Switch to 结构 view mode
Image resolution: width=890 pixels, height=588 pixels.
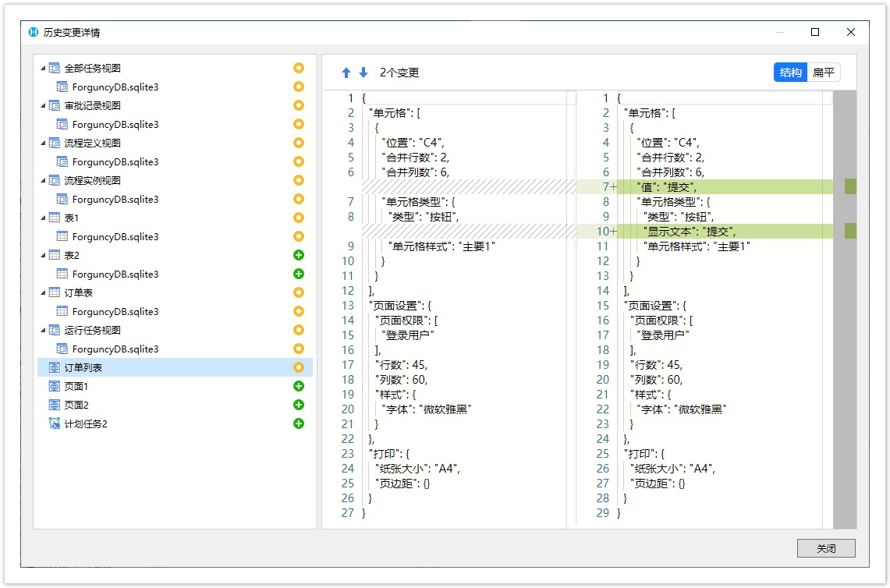[790, 73]
